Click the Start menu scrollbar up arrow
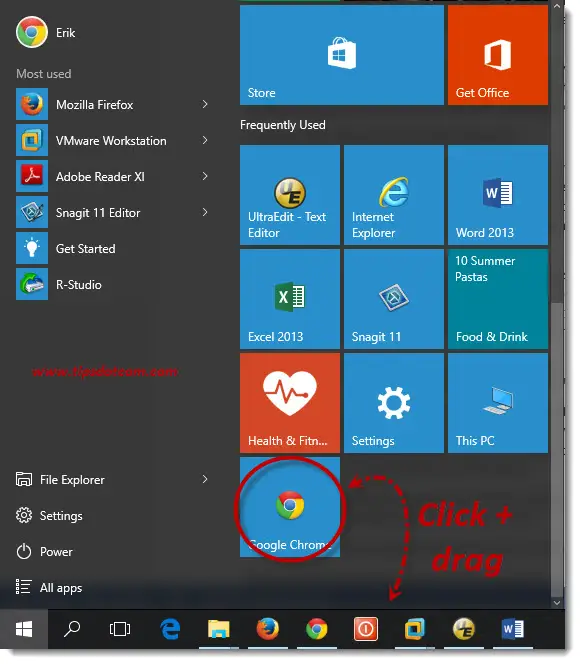The width and height of the screenshot is (580, 664). pos(557,6)
